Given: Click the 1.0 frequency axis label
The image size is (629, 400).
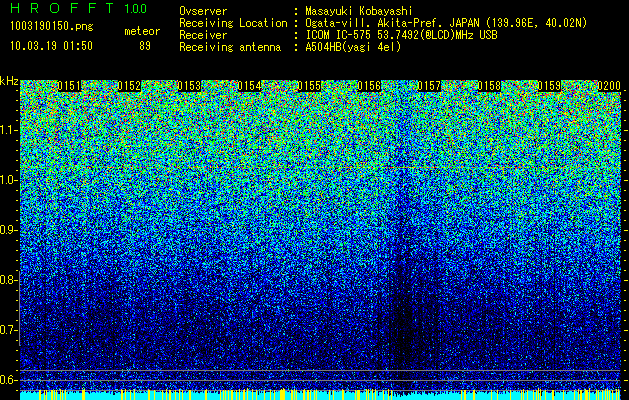Looking at the screenshot, I should click(9, 180).
